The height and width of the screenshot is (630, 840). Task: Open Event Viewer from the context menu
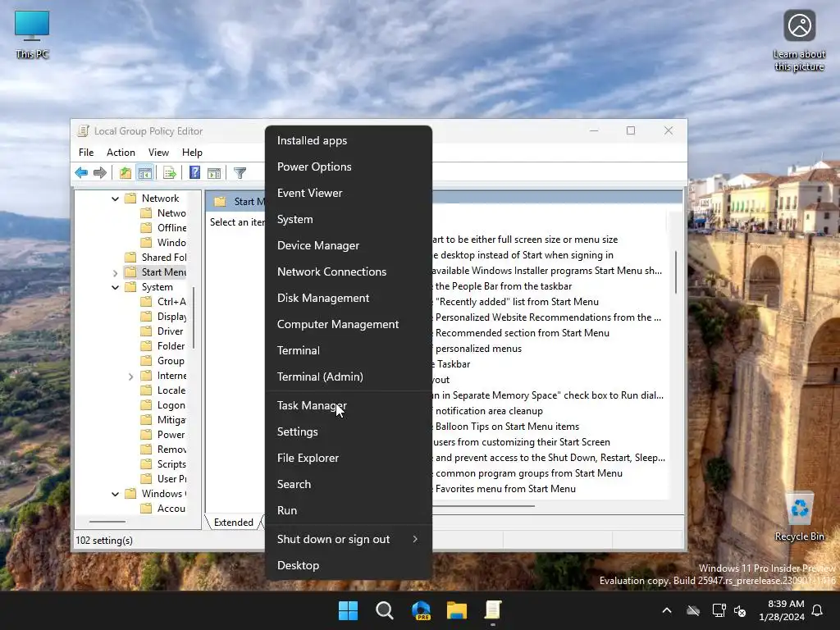[348, 193]
